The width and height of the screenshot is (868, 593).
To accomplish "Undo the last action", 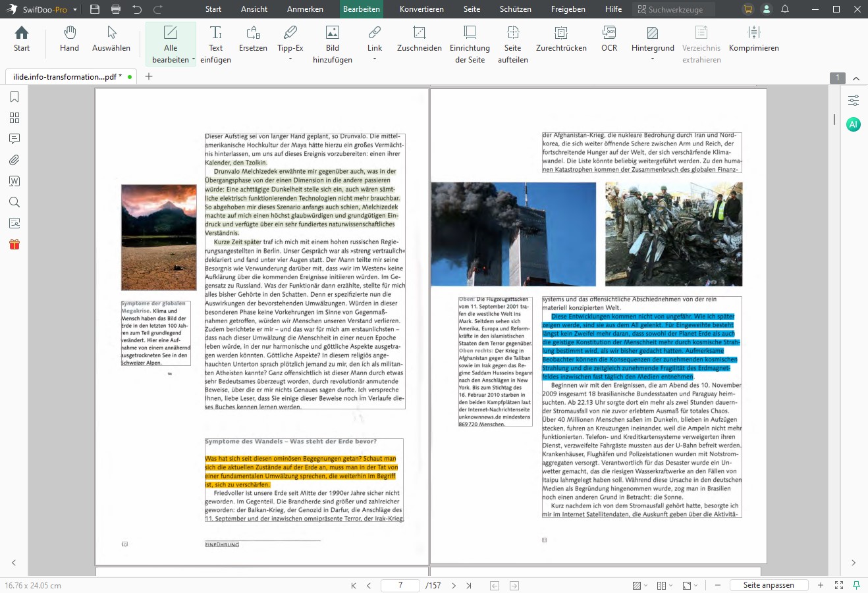I will point(137,9).
